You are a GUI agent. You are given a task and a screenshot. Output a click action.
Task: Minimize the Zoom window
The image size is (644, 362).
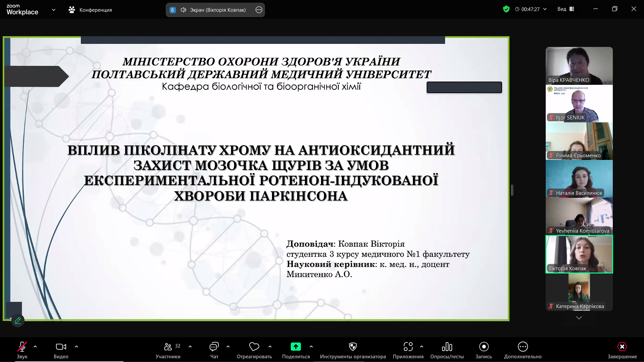point(596,9)
